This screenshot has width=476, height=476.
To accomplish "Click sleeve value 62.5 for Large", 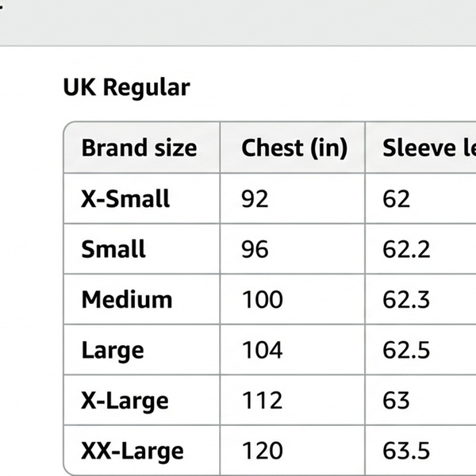I will pyautogui.click(x=406, y=350).
